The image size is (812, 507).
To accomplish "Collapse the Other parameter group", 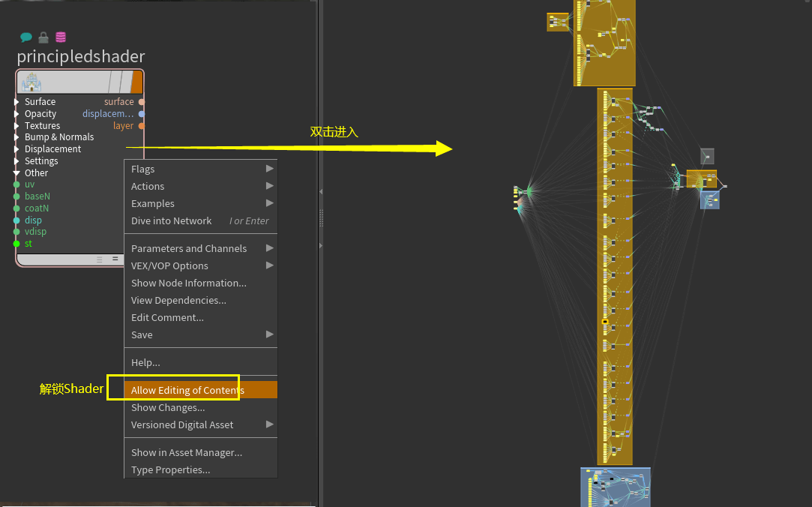I will coord(16,173).
